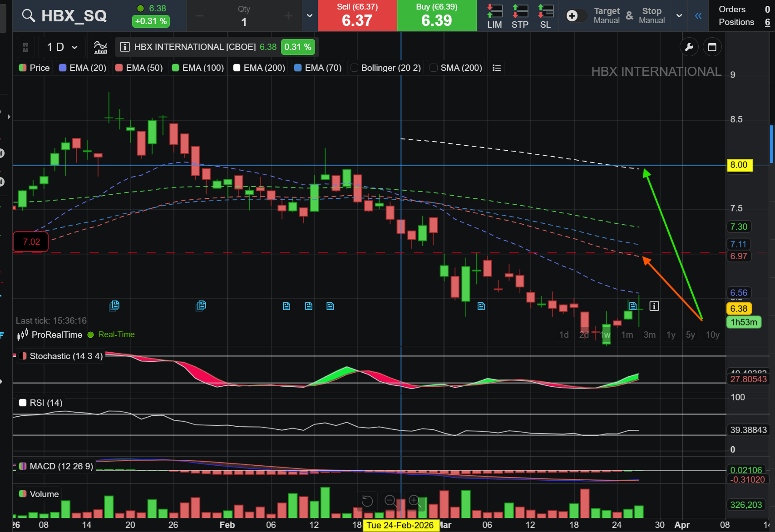775x532 pixels.
Task: Open the indicators list icon after SMA (200)
Action: 497,68
